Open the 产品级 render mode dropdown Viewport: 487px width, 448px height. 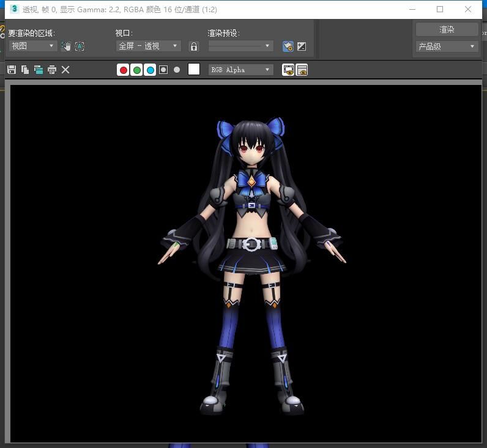tap(447, 46)
